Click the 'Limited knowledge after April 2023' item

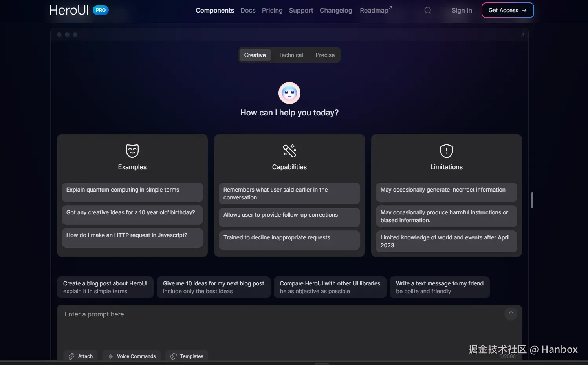[x=447, y=241]
